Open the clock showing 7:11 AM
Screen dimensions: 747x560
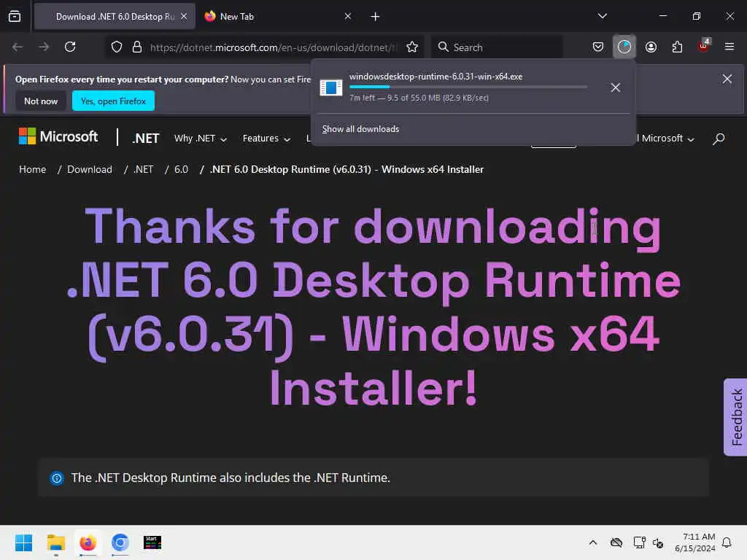coord(695,542)
